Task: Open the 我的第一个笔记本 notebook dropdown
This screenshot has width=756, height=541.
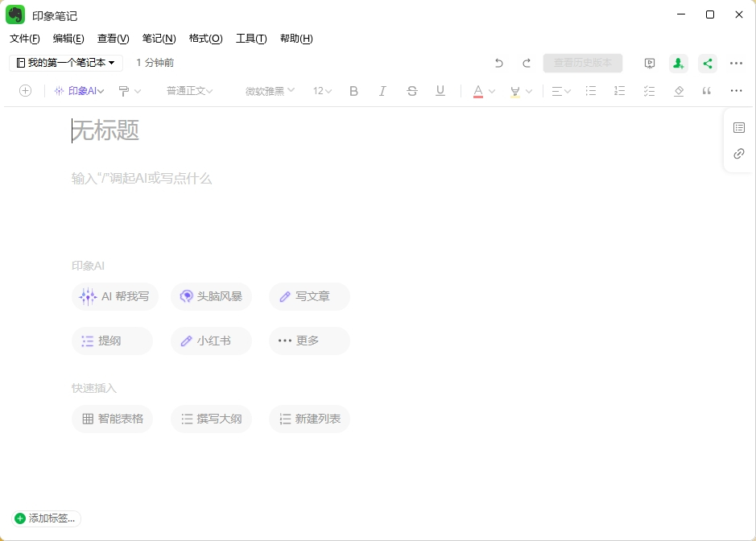Action: [x=64, y=63]
